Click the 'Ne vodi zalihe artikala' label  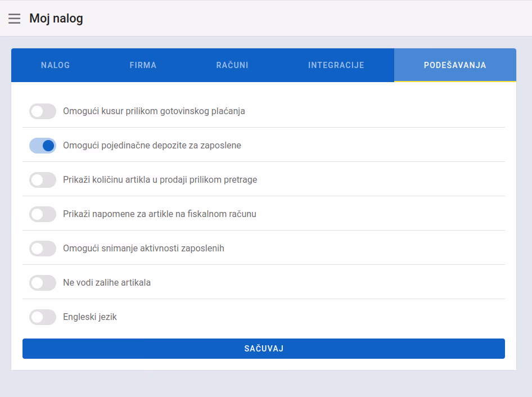pos(107,283)
